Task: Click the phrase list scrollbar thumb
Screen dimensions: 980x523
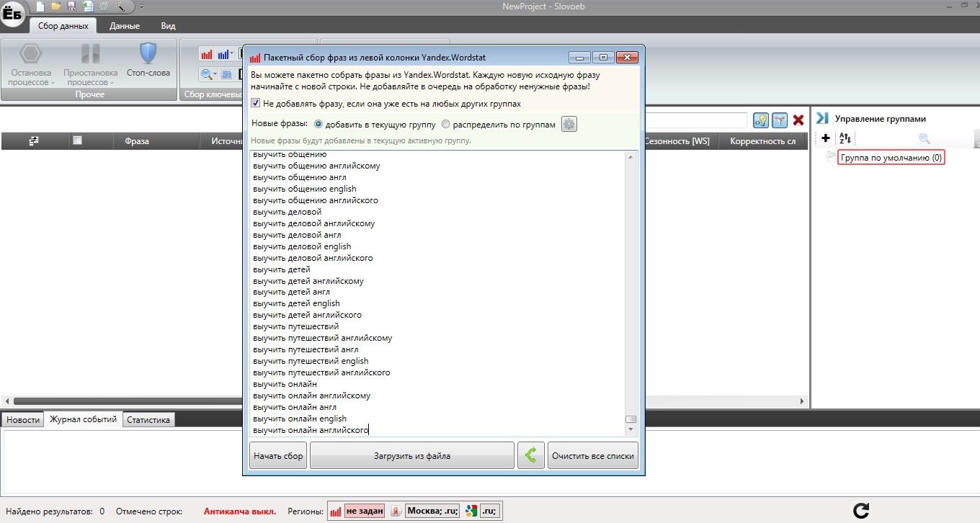Action: point(631,419)
